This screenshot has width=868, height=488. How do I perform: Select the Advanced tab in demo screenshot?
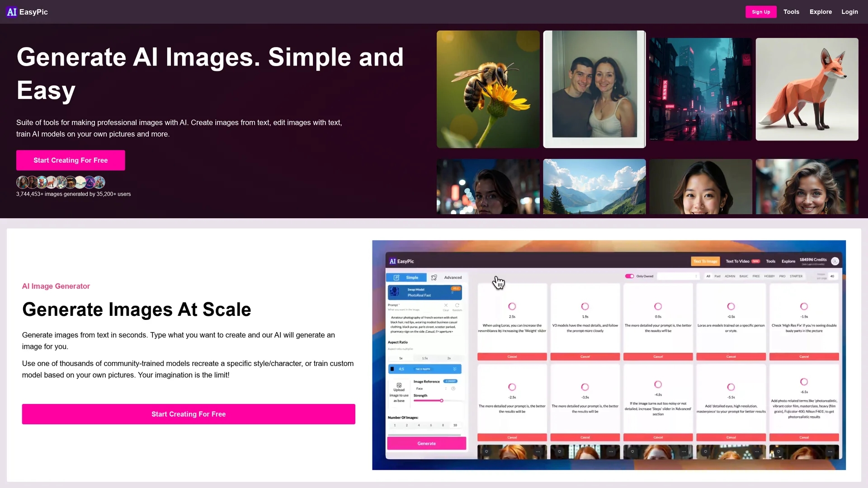[447, 277]
